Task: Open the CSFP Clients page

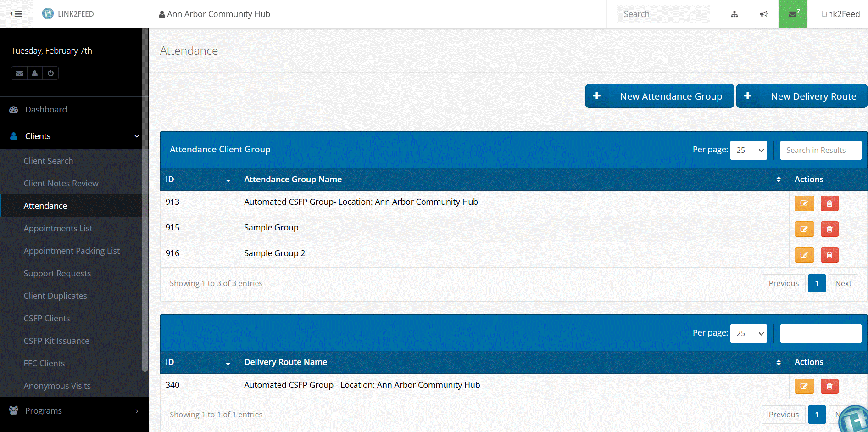Action: [46, 318]
